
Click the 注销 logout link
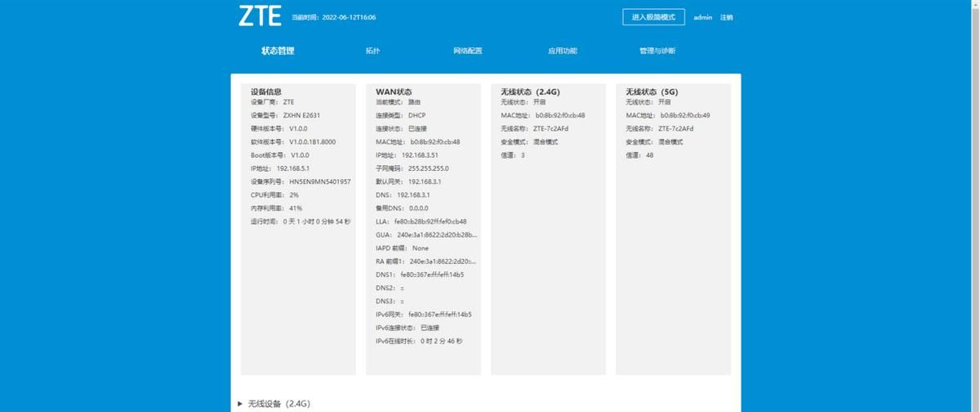pyautogui.click(x=726, y=17)
